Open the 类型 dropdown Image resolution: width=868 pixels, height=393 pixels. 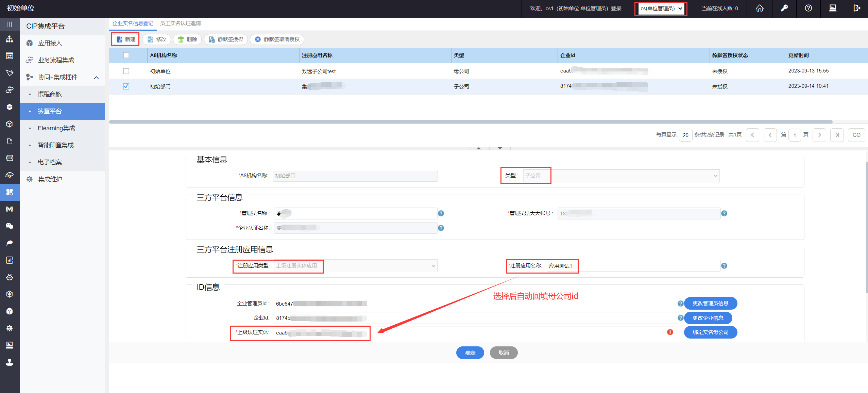tap(621, 176)
